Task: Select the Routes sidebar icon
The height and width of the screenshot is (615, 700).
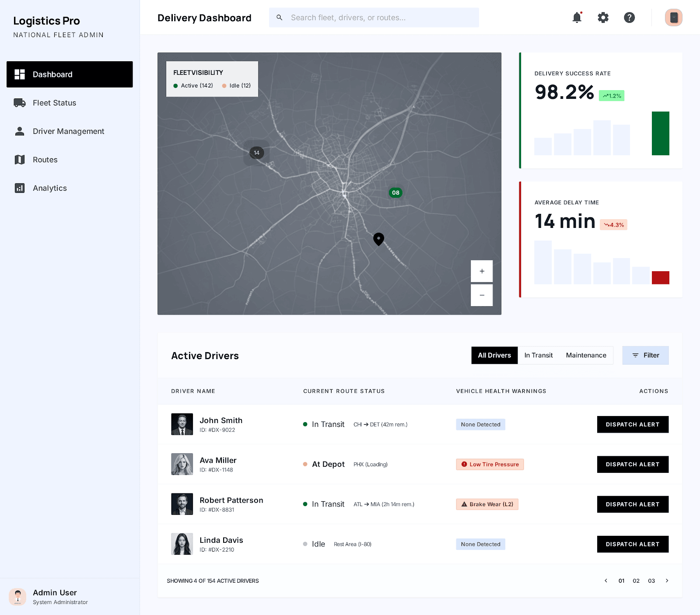Action: pos(19,160)
